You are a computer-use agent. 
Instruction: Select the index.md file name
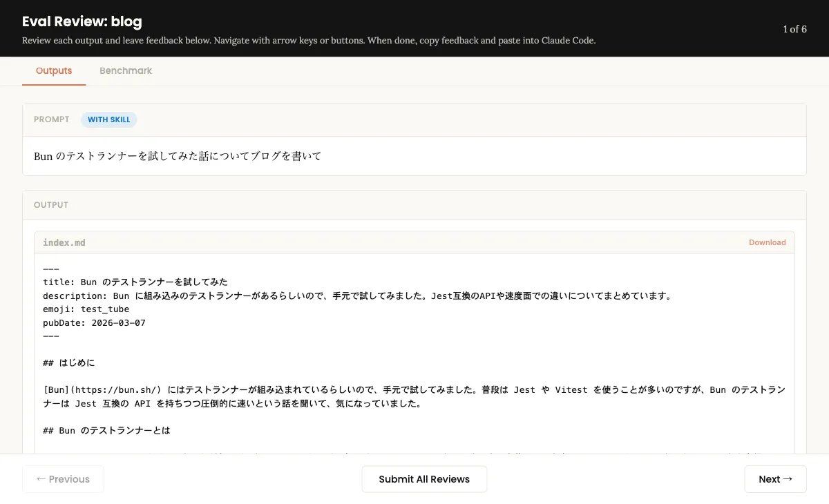(x=64, y=242)
